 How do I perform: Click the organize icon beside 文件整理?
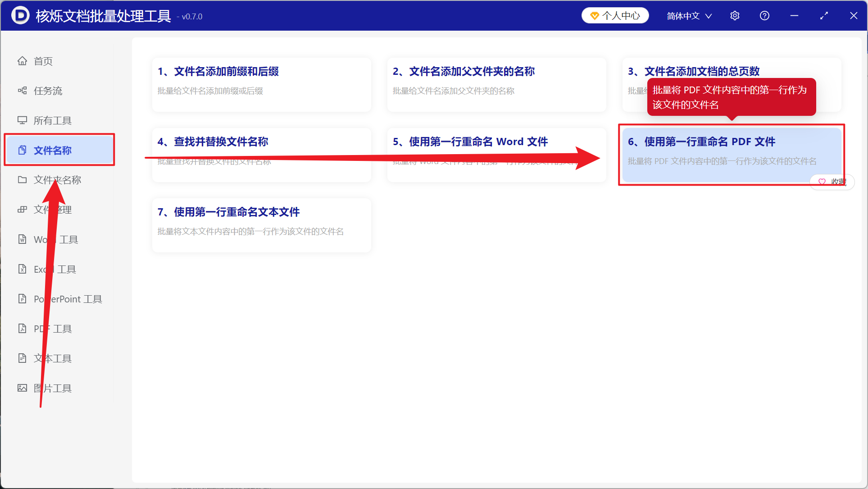tap(22, 210)
